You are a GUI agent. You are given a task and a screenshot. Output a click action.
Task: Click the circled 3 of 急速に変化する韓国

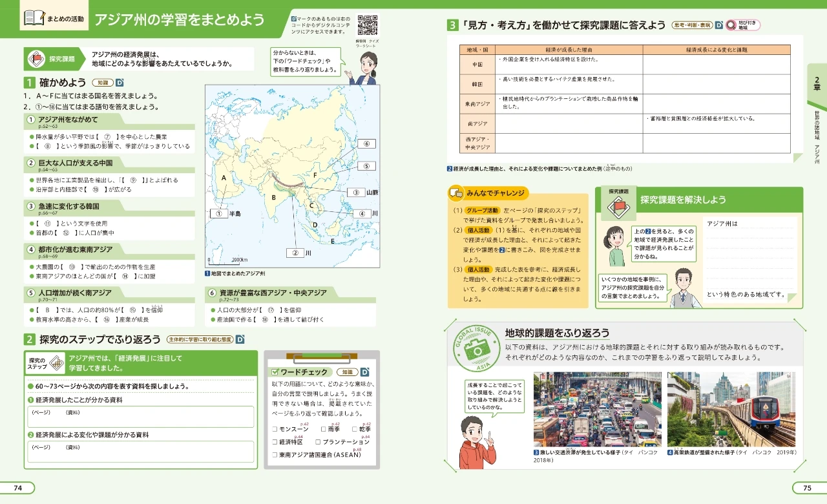click(30, 206)
